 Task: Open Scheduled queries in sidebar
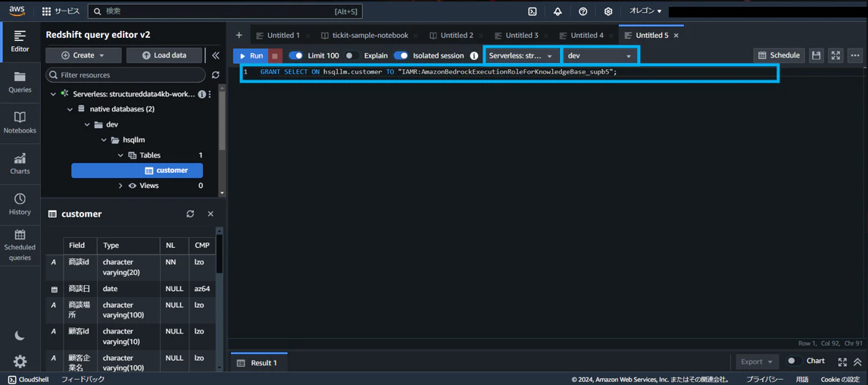point(20,246)
